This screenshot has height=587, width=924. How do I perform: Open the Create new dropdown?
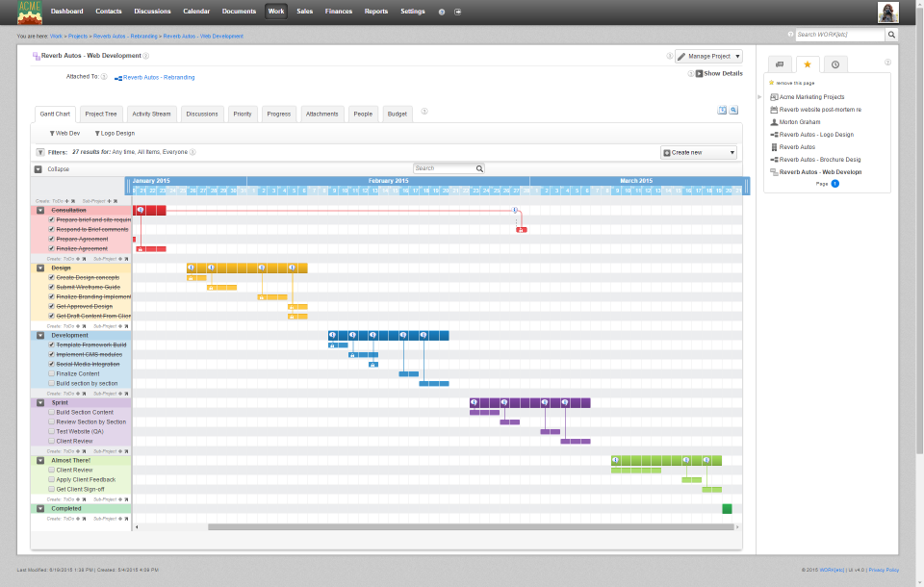coord(698,152)
